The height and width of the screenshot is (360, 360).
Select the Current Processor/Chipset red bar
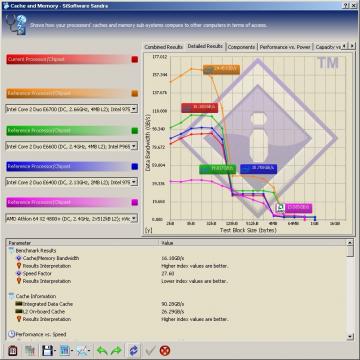(68, 59)
